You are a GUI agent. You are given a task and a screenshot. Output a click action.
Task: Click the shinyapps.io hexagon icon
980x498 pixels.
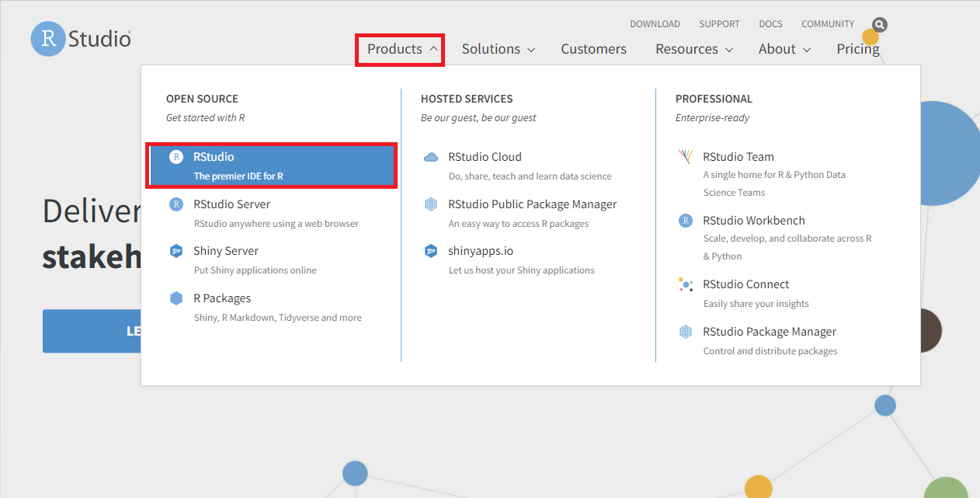[x=431, y=251]
